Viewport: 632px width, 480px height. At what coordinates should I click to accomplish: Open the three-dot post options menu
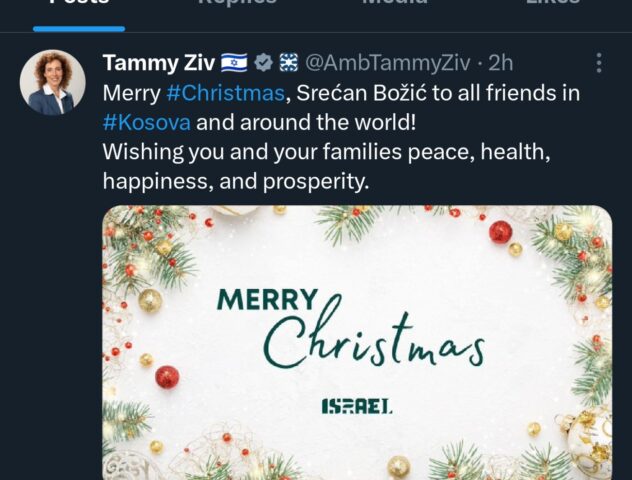(599, 63)
